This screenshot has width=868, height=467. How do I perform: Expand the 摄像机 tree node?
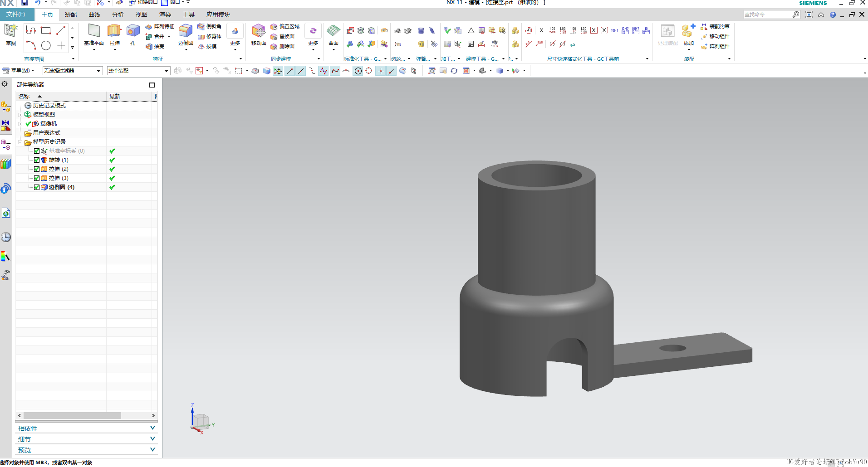coord(20,124)
